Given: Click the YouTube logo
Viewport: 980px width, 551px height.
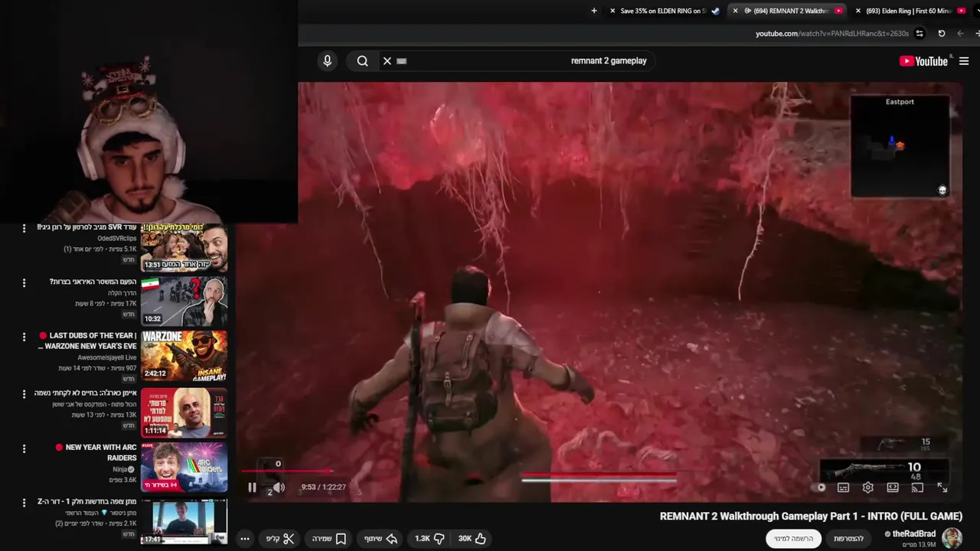Looking at the screenshot, I should point(923,61).
